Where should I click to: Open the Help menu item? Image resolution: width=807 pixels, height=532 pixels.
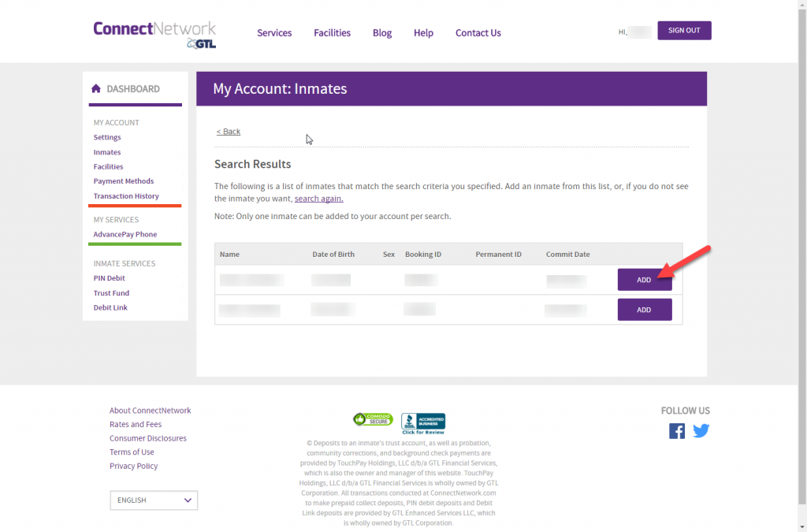pos(423,33)
